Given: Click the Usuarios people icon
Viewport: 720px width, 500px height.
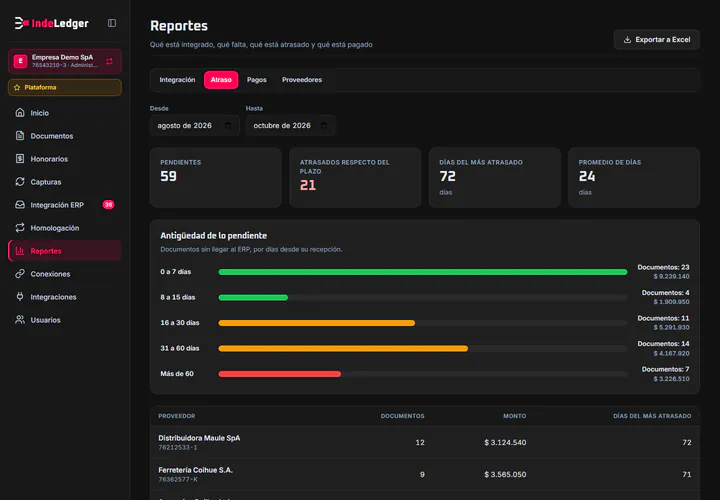Looking at the screenshot, I should click(20, 320).
